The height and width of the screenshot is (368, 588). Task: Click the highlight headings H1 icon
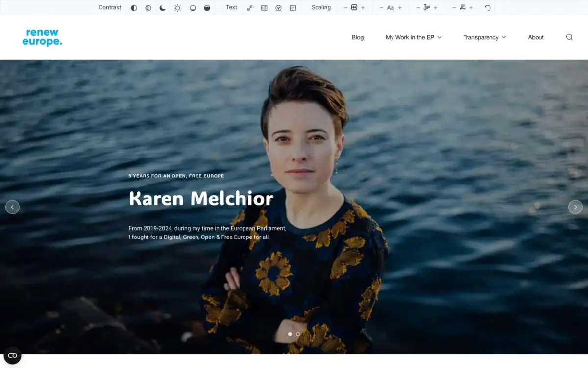point(264,8)
